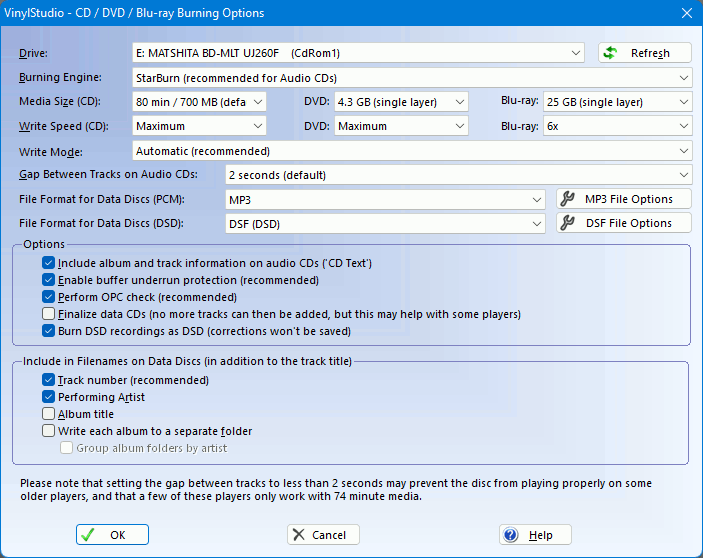Click the 'Media Size (CD):' label
703x558 pixels.
[60, 102]
